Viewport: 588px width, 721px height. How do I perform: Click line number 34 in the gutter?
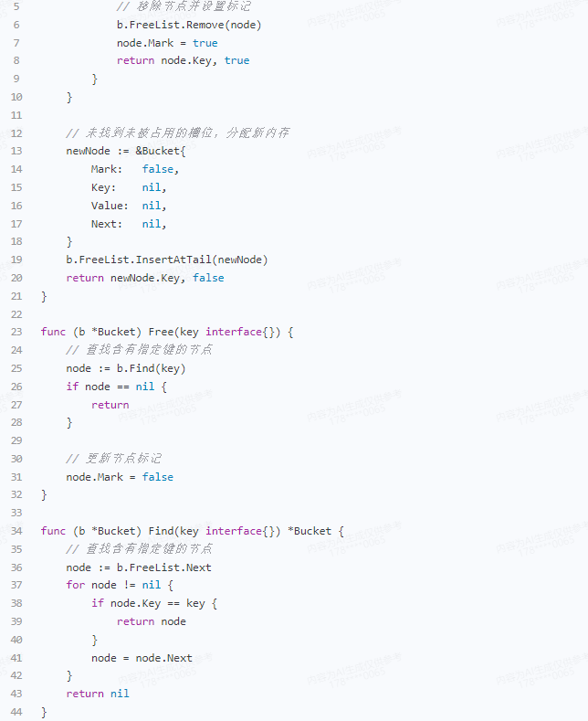point(16,531)
